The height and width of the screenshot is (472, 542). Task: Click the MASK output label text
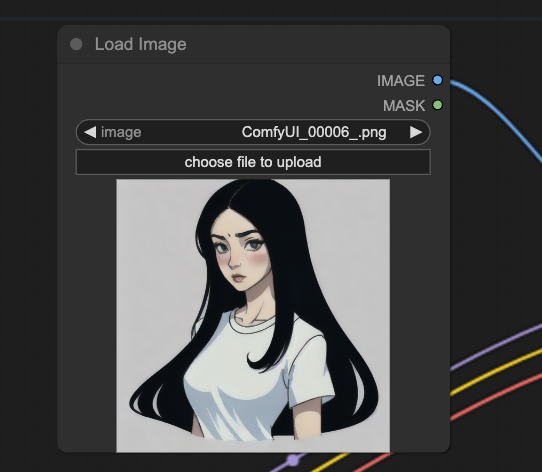tap(404, 106)
